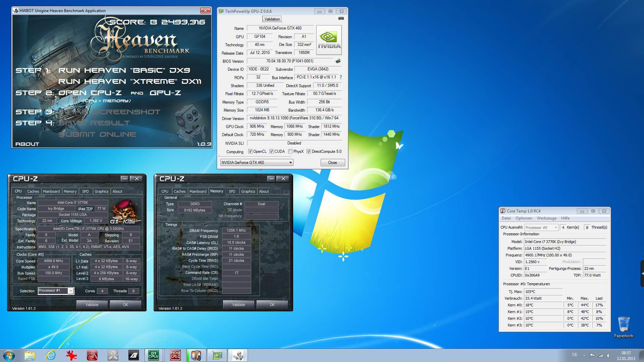Click the volume speaker tray icon
The width and height of the screenshot is (644, 362).
pyautogui.click(x=608, y=355)
